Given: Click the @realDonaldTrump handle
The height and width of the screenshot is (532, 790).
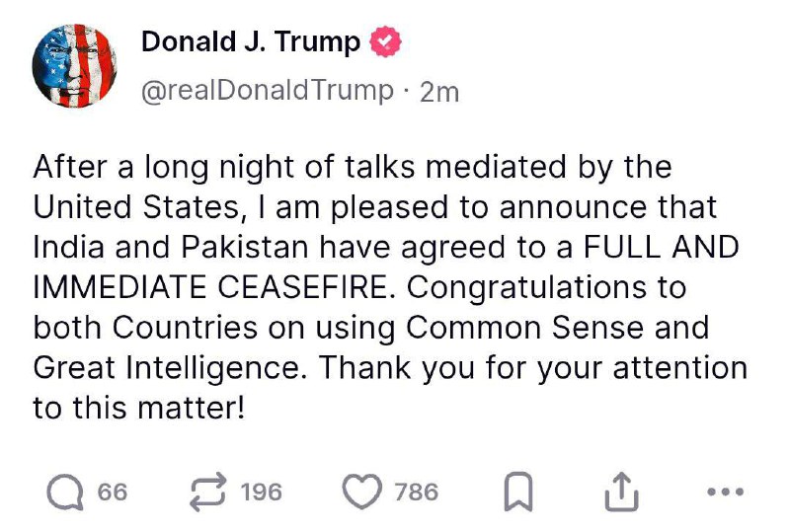Looking at the screenshot, I should tap(267, 91).
